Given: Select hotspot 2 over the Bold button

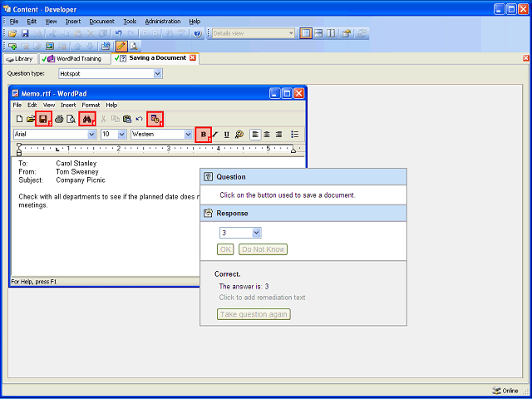Looking at the screenshot, I should 204,135.
